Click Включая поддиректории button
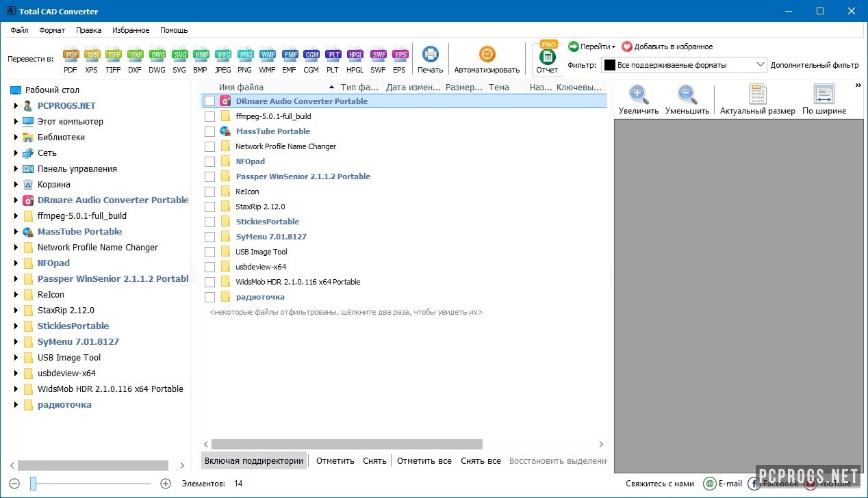This screenshot has height=498, width=868. coord(254,461)
